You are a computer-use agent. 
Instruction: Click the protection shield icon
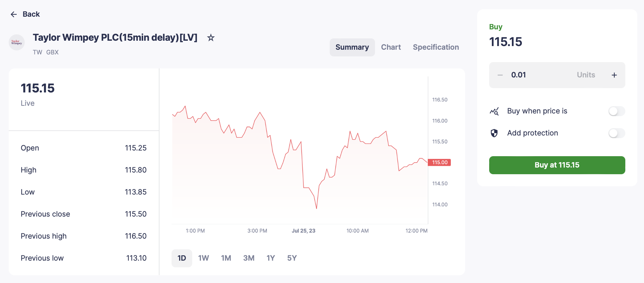coord(494,133)
